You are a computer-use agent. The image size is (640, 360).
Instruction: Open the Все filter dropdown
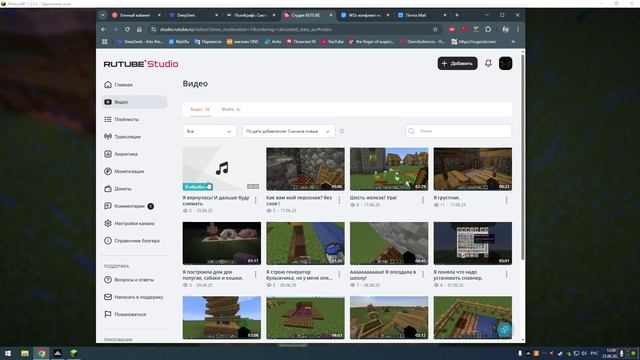(209, 131)
